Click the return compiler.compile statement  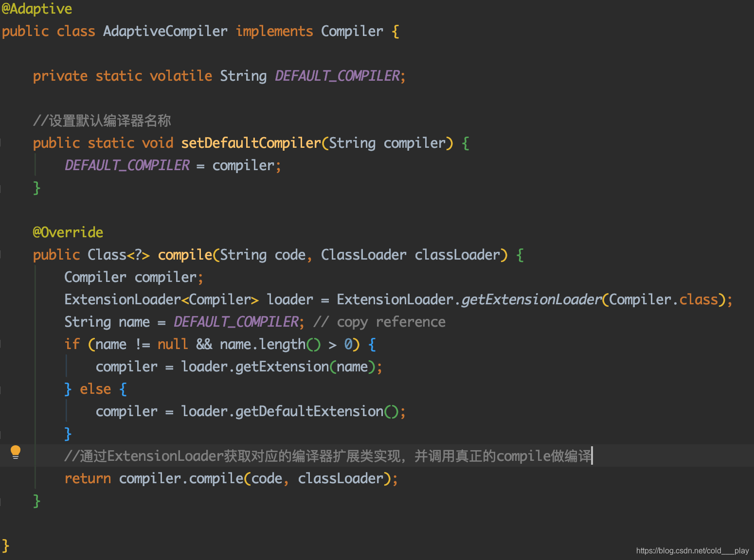point(231,478)
